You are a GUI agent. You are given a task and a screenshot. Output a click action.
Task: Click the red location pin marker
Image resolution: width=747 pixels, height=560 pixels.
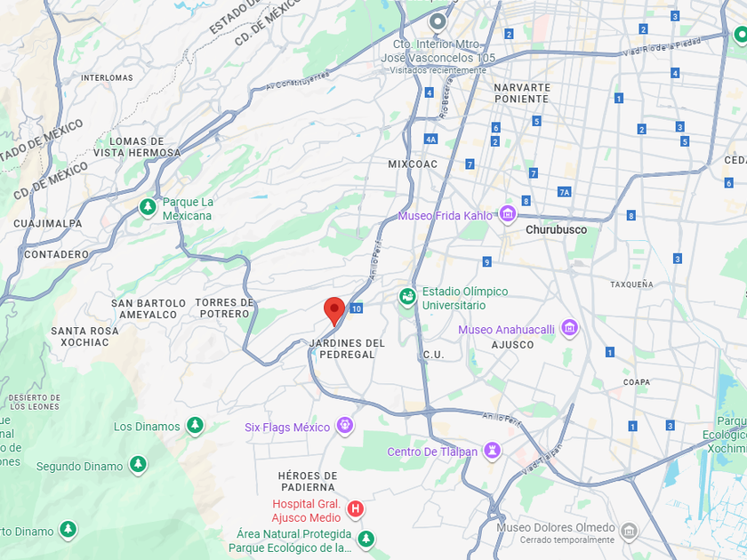point(334,311)
